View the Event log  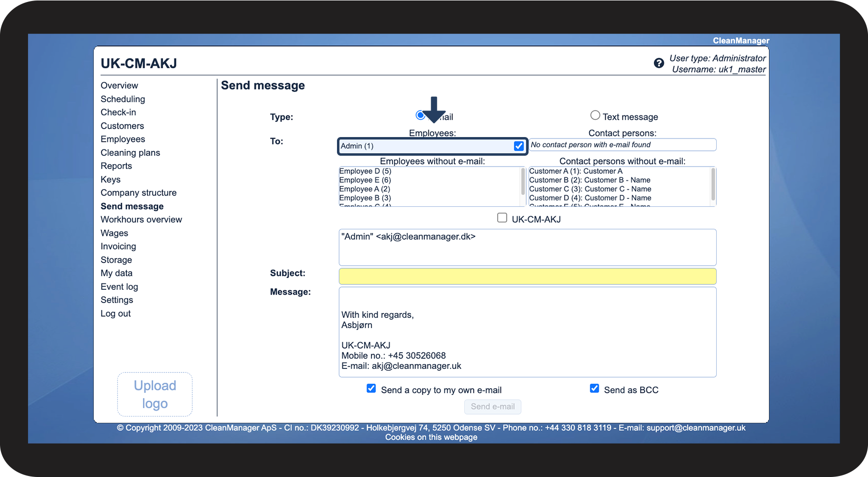click(119, 287)
